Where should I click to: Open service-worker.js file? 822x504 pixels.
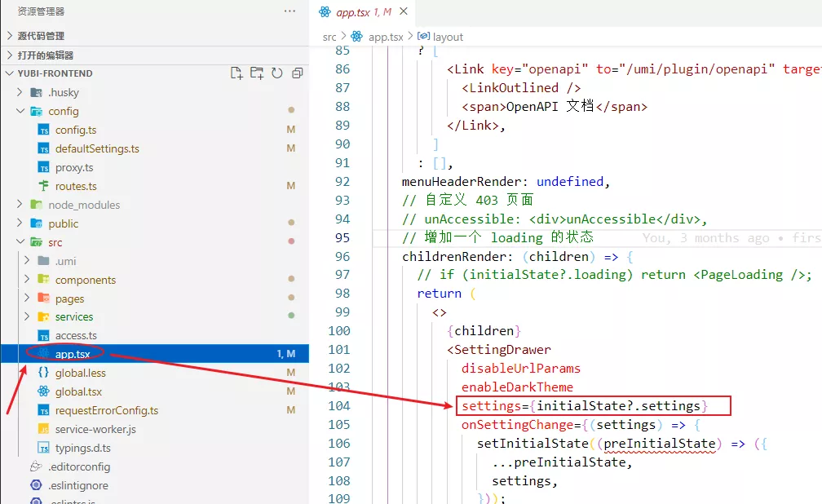coord(95,429)
